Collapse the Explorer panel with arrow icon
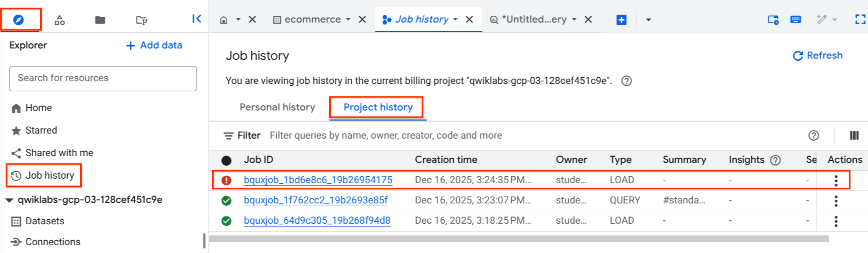The width and height of the screenshot is (868, 253). click(197, 19)
